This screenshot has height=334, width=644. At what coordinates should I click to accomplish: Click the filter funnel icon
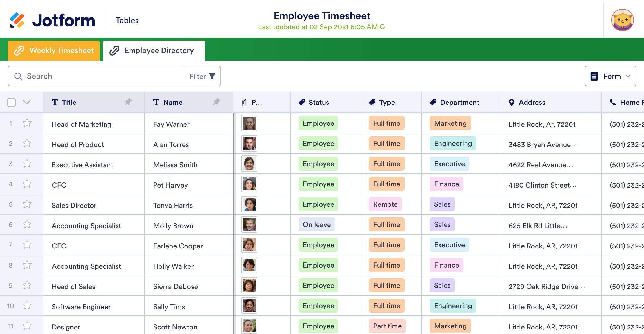pyautogui.click(x=212, y=76)
